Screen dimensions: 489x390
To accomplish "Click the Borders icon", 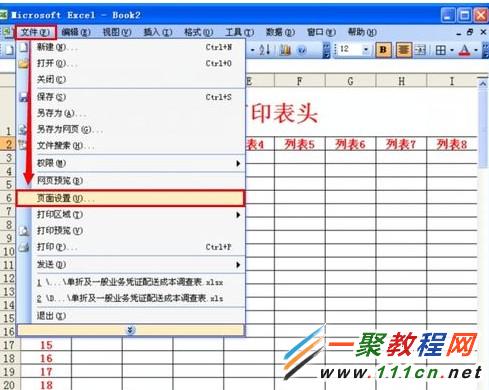I will click(x=441, y=50).
